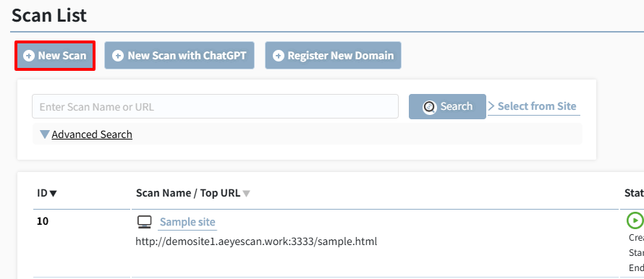Sort by Scan Name / Top URL

[193, 193]
